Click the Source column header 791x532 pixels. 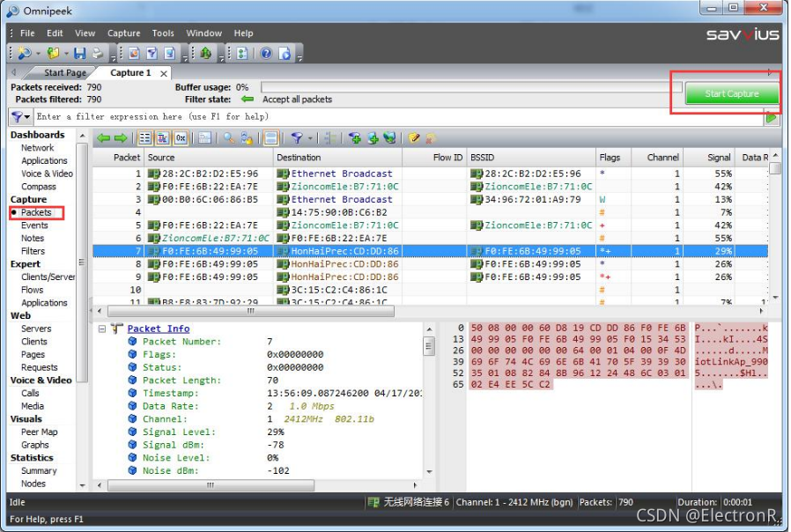point(209,158)
